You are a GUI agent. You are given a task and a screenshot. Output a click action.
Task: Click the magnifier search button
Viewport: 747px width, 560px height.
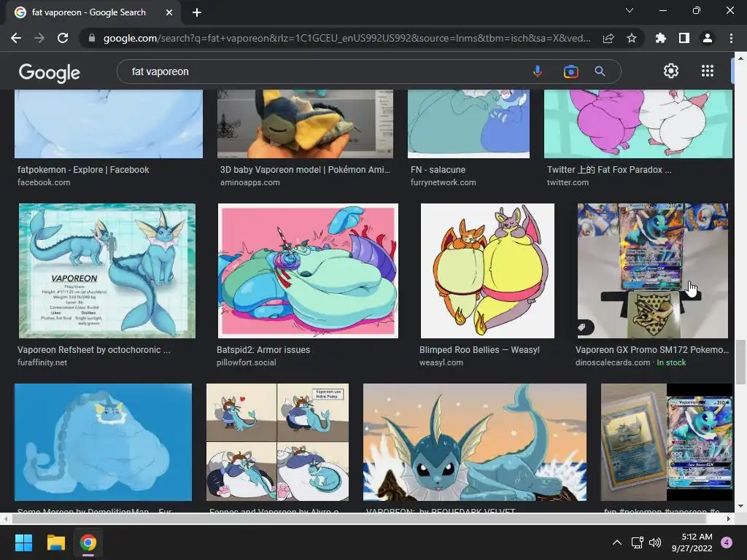[600, 71]
